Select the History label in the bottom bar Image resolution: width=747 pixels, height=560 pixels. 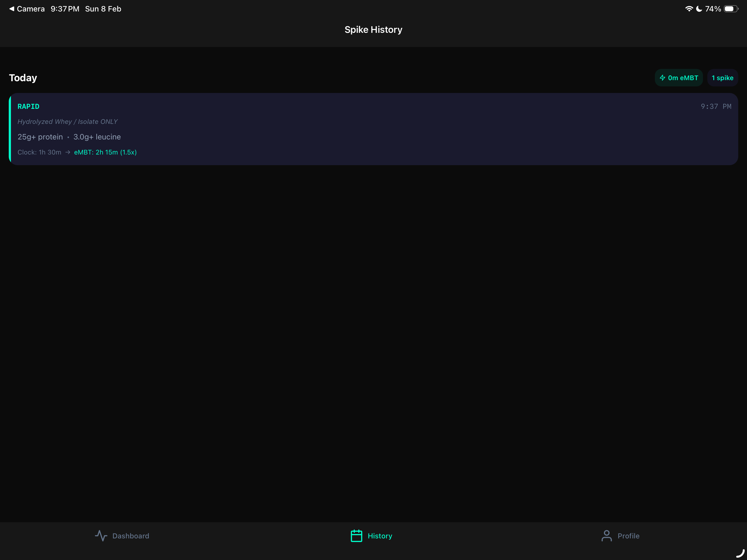[x=380, y=536]
